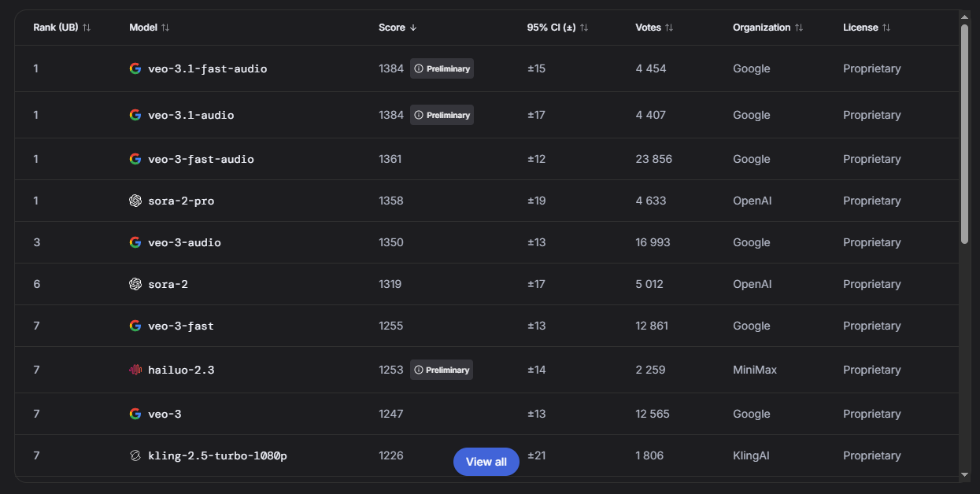Click Preliminary badge on veo-3.1-audio row
The width and height of the screenshot is (980, 494).
click(x=442, y=115)
